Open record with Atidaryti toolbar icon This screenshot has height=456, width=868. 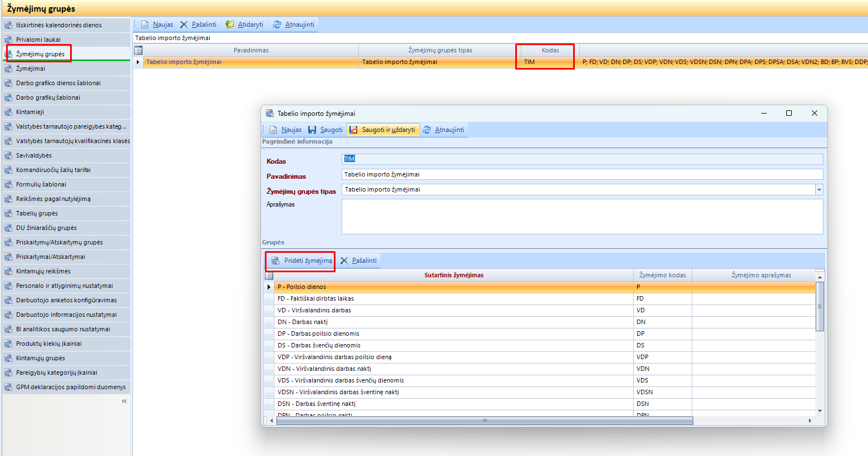click(230, 24)
